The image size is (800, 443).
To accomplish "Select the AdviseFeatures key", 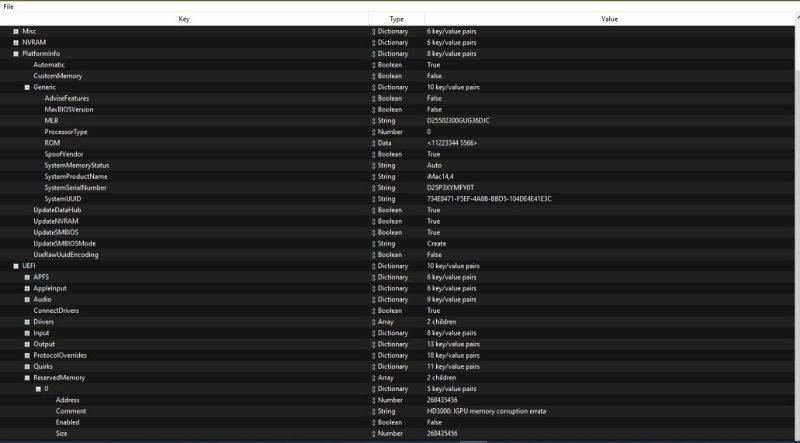I will pos(67,99).
